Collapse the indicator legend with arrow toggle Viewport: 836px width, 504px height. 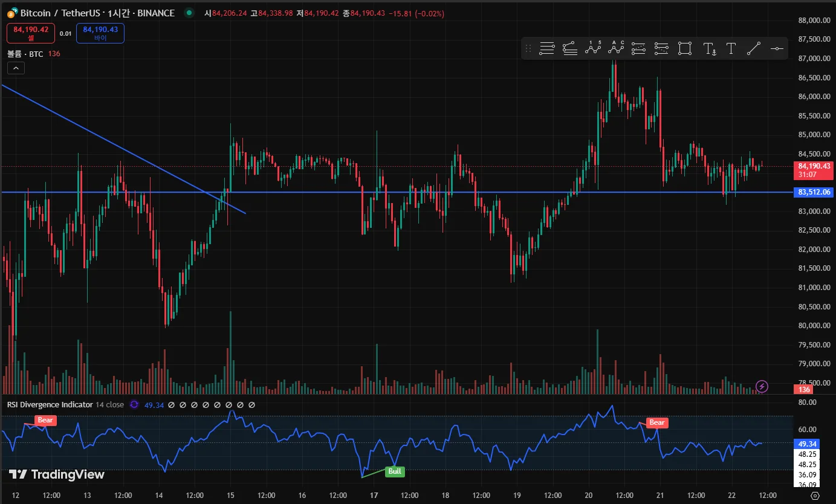click(x=16, y=68)
